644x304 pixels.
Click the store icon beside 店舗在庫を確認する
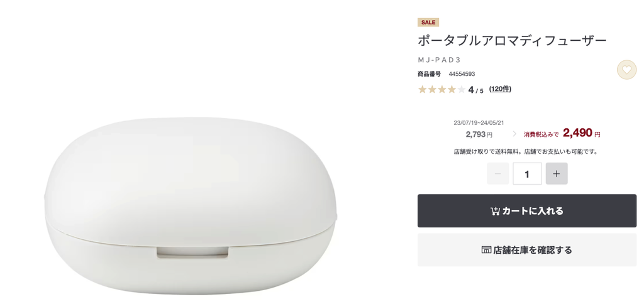486,250
